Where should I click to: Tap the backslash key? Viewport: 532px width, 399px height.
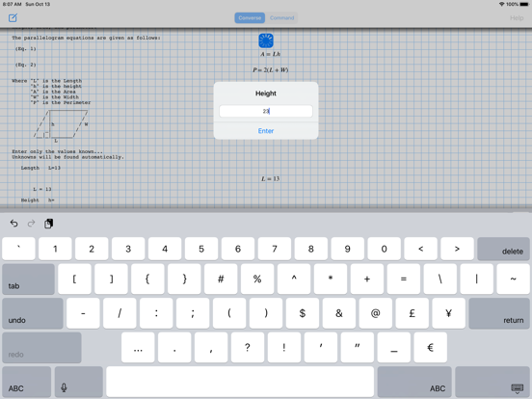(x=440, y=279)
